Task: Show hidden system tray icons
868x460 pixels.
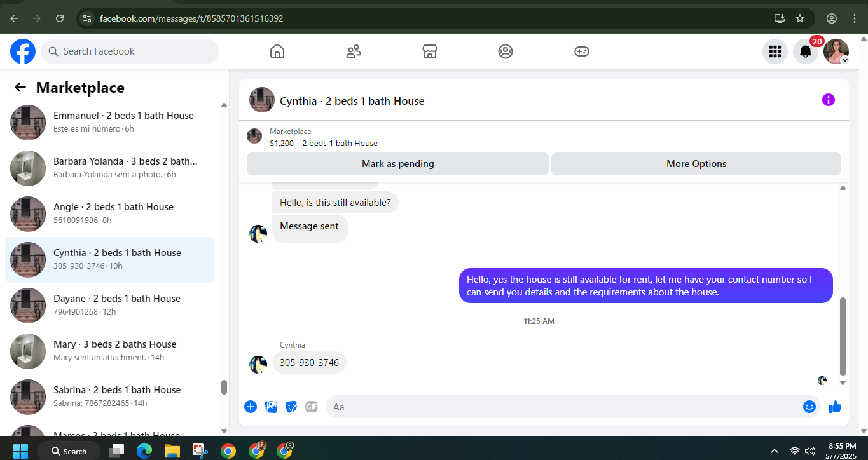Action: point(774,451)
